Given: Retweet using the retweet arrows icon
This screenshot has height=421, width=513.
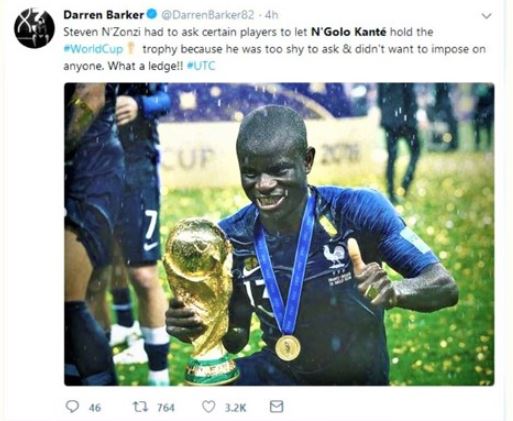Looking at the screenshot, I should 140,406.
